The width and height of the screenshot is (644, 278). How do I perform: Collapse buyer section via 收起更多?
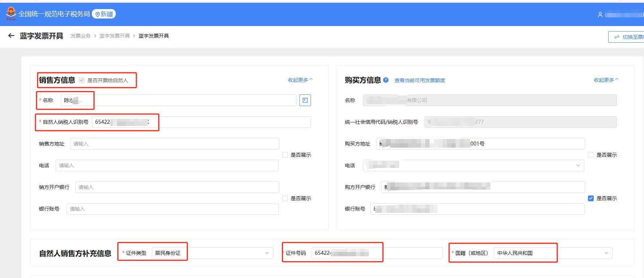coord(606,80)
